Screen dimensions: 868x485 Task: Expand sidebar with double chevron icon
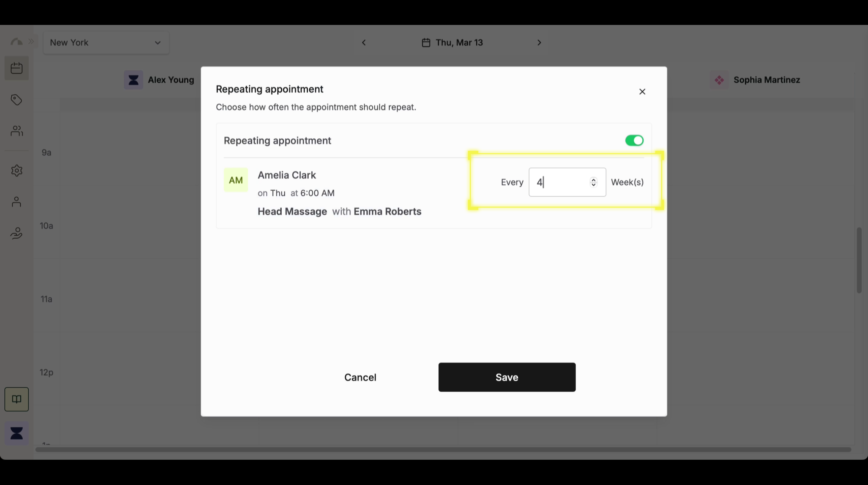pos(31,41)
